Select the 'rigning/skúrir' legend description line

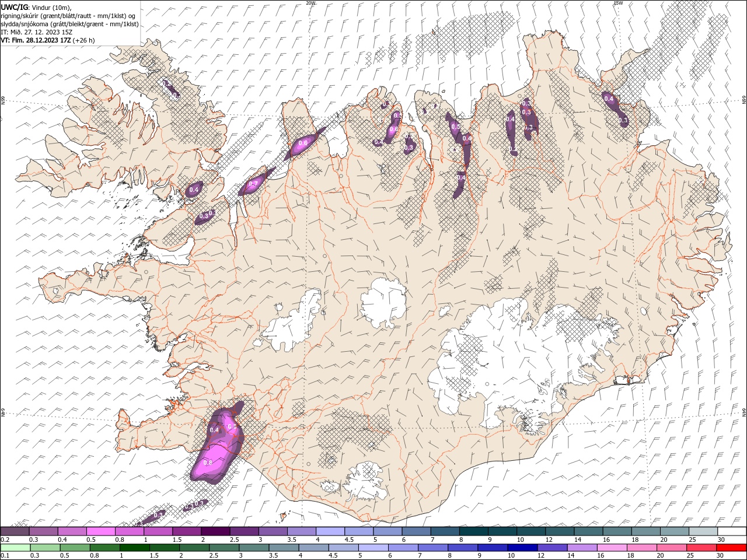[68, 16]
